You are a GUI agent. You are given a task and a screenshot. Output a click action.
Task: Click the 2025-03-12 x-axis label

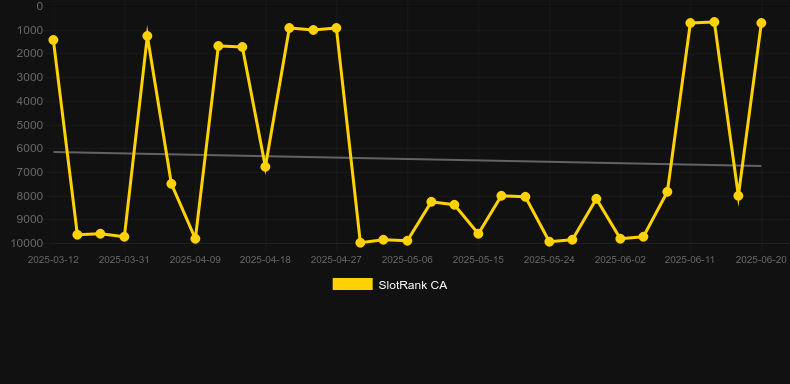pos(53,260)
